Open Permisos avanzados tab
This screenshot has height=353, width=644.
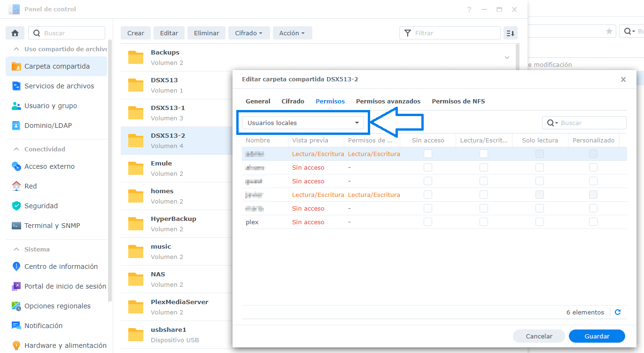point(388,101)
